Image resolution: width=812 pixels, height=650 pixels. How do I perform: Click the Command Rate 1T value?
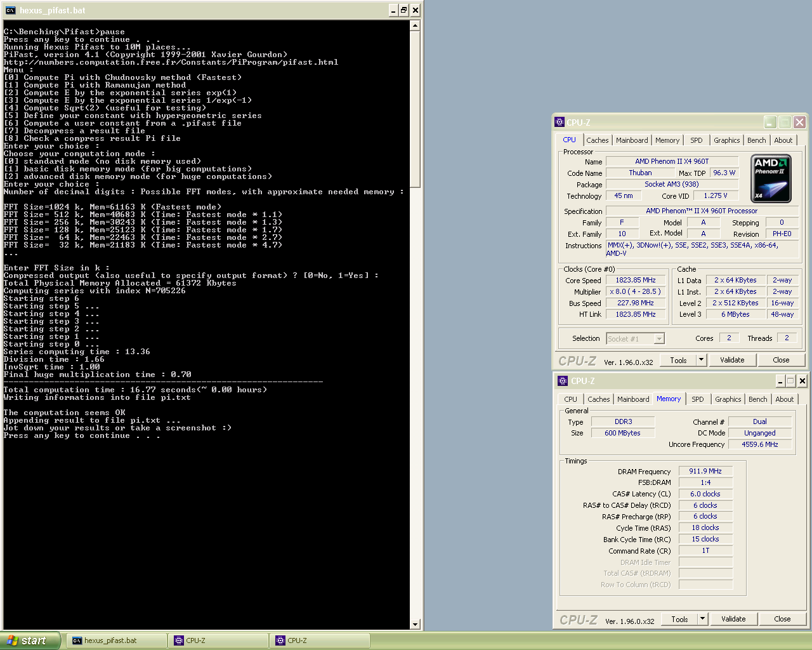coord(705,550)
